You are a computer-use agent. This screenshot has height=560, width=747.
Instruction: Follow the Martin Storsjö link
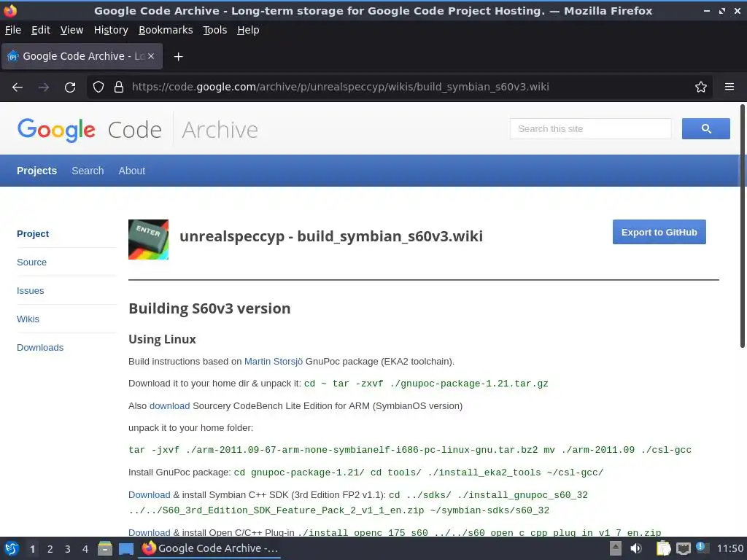pos(274,362)
